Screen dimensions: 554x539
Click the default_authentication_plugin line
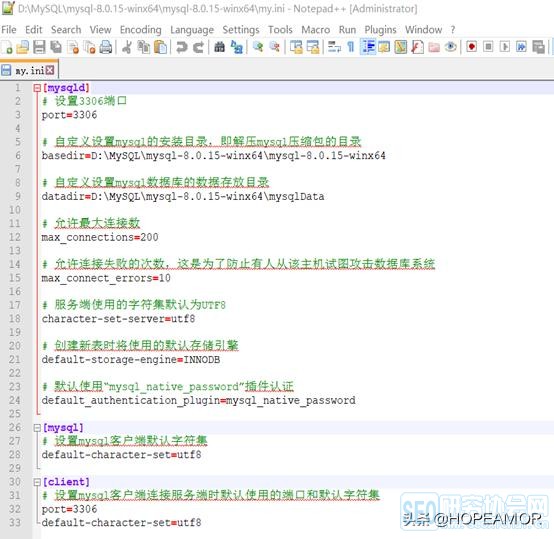coord(199,401)
